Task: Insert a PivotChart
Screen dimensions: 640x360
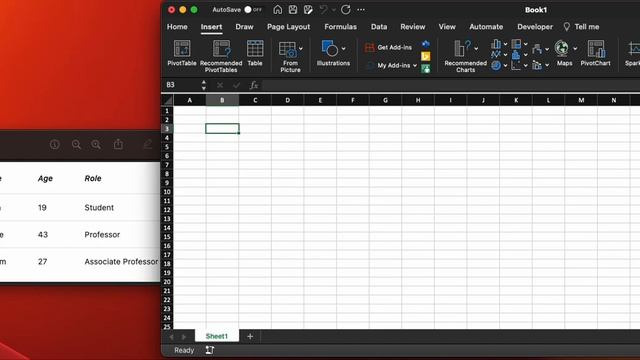Action: [x=596, y=53]
